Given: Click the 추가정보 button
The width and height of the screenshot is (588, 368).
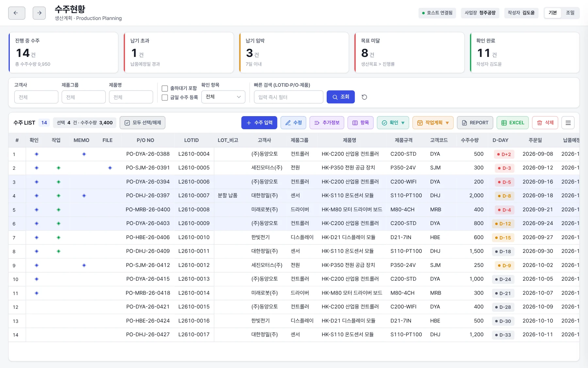Looking at the screenshot, I should pos(327,123).
